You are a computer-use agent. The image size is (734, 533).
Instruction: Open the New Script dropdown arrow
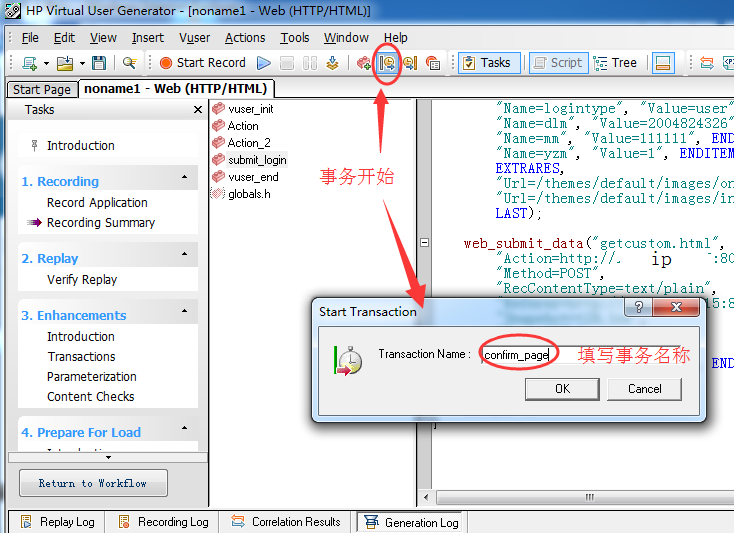pos(46,63)
